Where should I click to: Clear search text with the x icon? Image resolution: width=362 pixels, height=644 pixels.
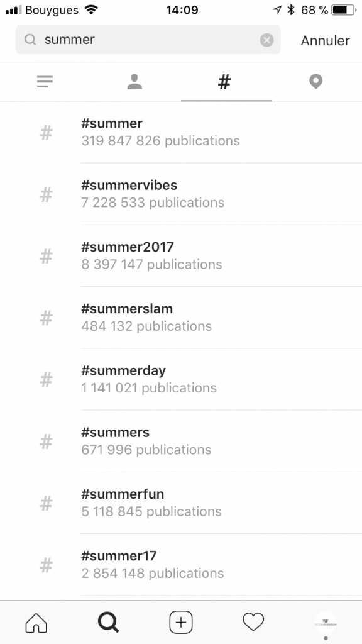[266, 40]
